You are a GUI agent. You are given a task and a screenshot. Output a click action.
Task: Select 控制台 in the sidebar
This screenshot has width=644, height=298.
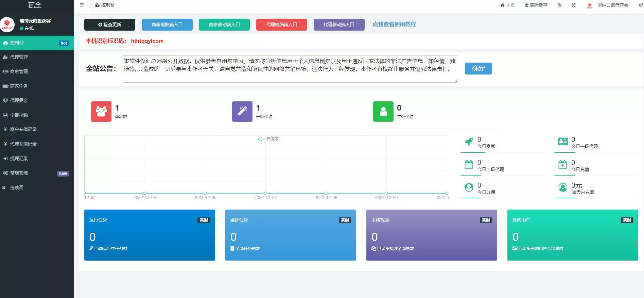click(37, 43)
